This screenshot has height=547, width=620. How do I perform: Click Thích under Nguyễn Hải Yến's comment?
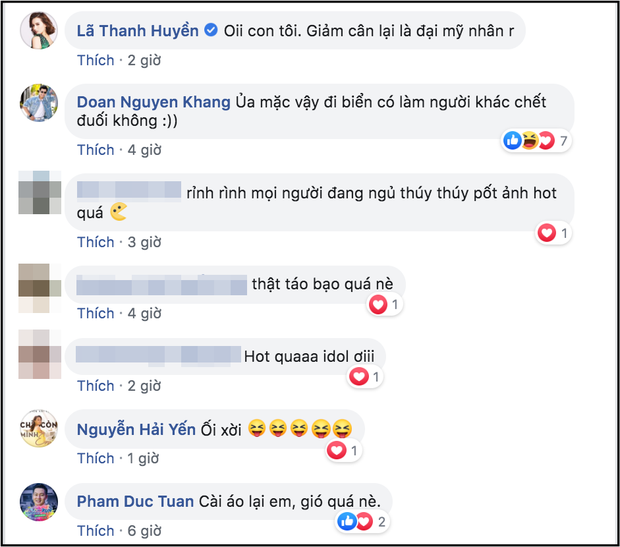click(95, 458)
